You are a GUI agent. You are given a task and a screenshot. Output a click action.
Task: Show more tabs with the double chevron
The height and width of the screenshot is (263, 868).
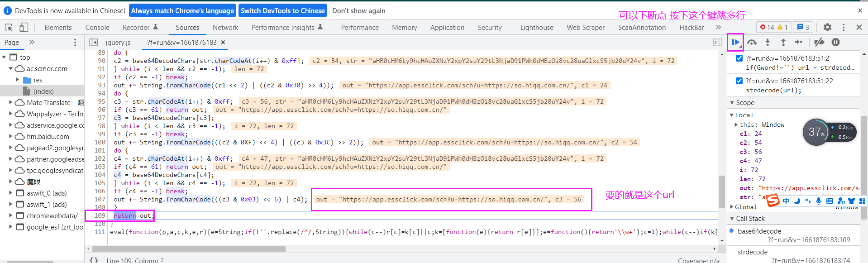point(718,27)
